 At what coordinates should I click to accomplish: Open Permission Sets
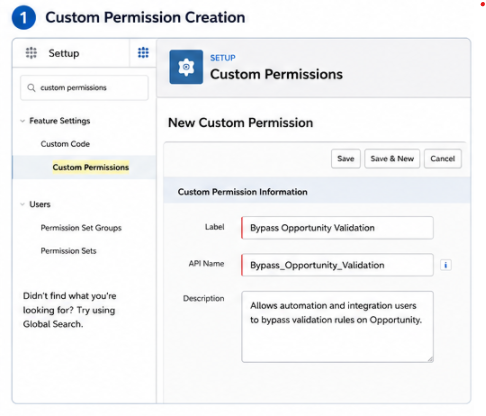(x=68, y=251)
